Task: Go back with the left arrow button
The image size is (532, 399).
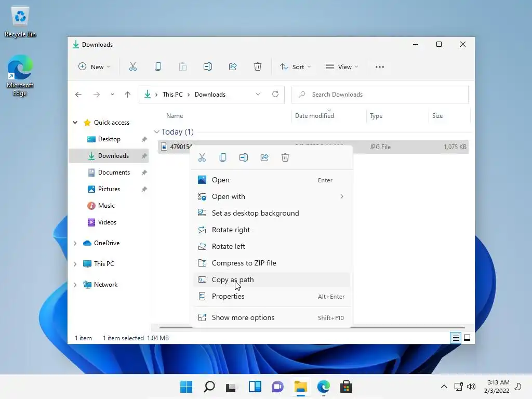Action: (78, 95)
